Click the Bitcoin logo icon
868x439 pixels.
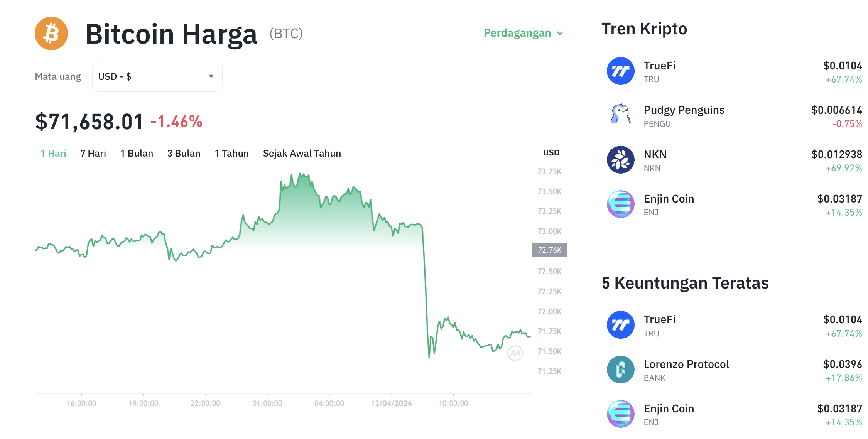click(x=51, y=34)
